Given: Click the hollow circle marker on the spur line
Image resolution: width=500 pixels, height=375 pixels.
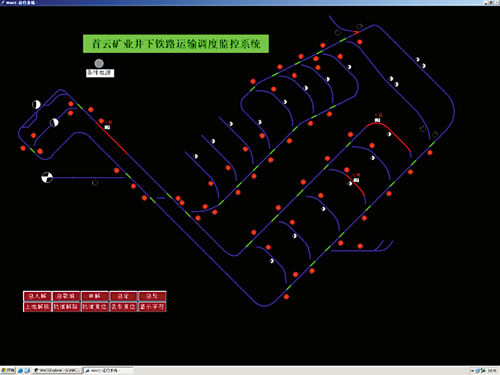Looking at the screenshot, I should (x=95, y=183).
